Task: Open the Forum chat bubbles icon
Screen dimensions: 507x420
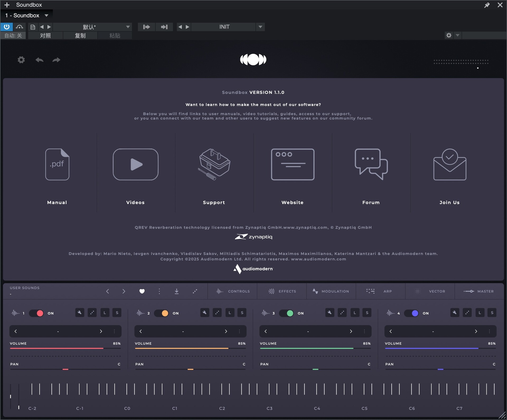Action: (371, 164)
